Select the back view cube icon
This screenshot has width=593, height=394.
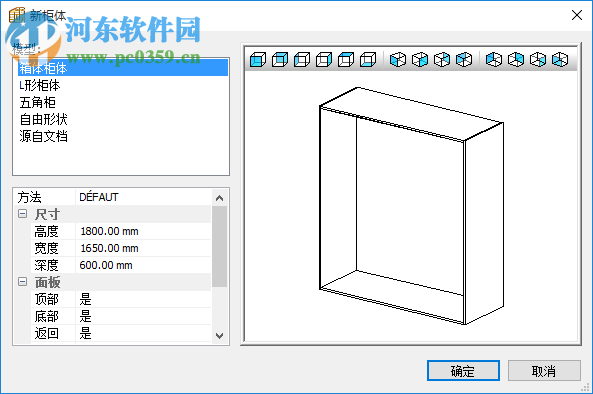[x=280, y=60]
